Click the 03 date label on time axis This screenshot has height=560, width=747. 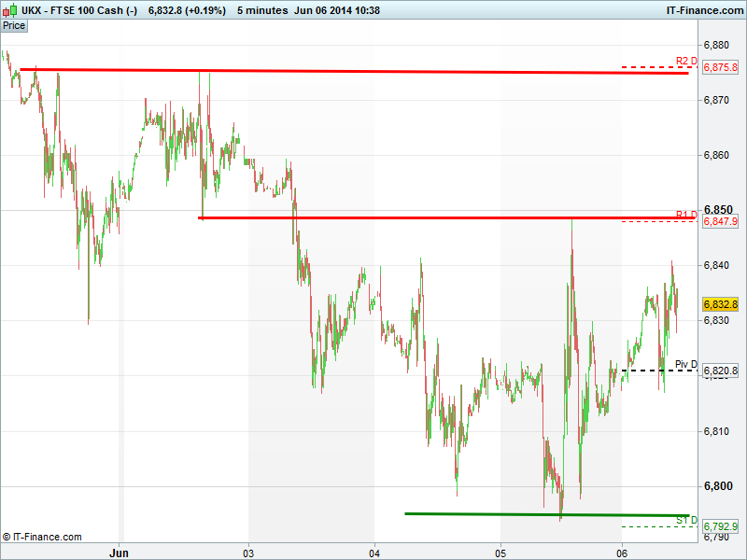[x=248, y=553]
